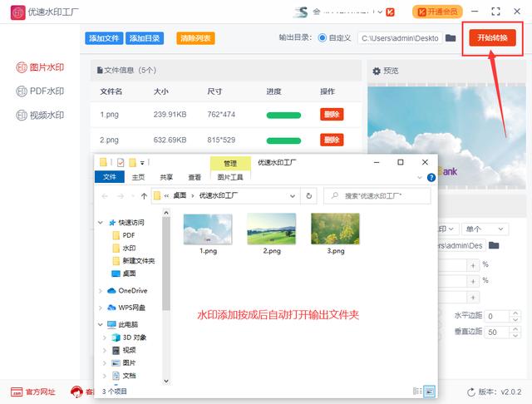
Task: Click progress bar of 1.png
Action: click(283, 116)
